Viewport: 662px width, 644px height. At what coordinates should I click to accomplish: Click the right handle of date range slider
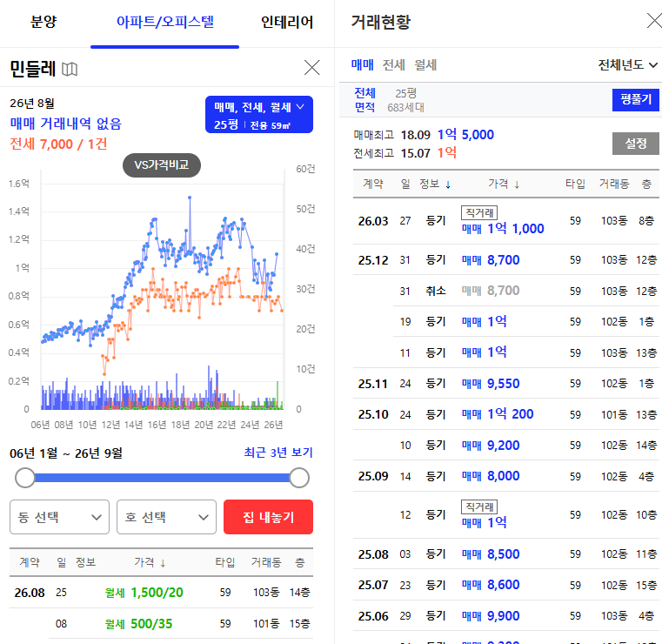point(299,478)
